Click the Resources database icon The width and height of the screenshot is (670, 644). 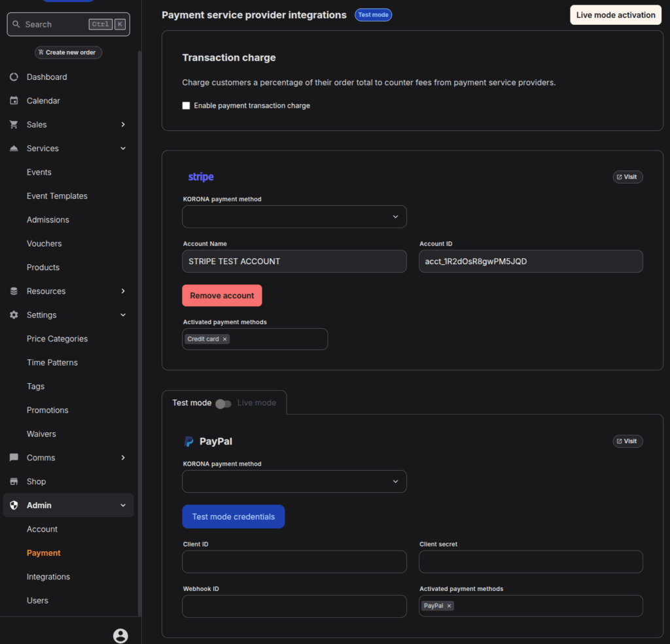point(14,291)
